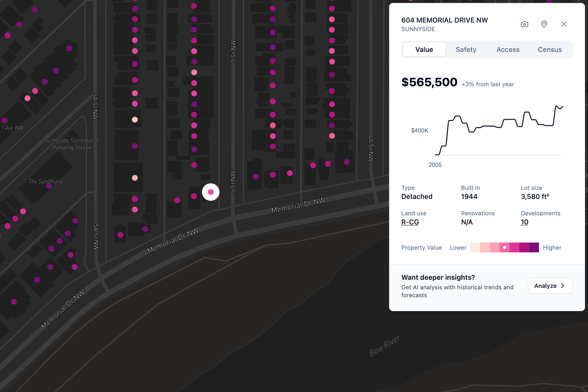This screenshot has width=588, height=392.
Task: Click the selected property marker on map
Action: point(211,192)
